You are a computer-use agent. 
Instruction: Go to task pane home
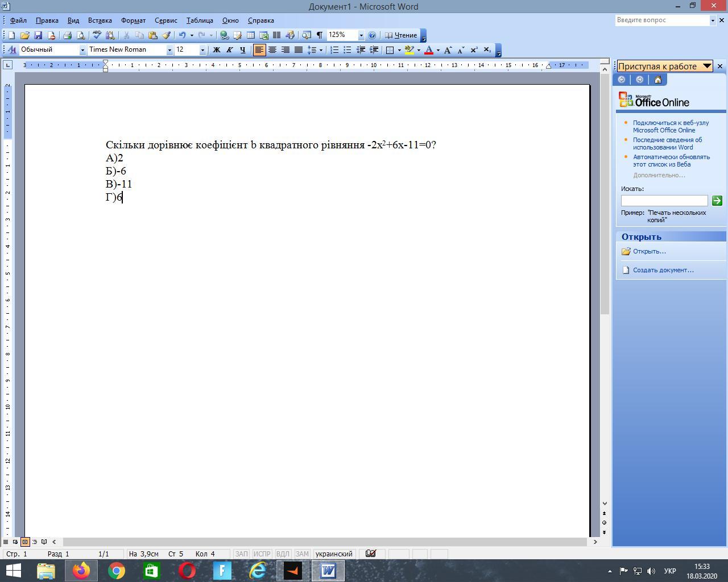[x=657, y=80]
